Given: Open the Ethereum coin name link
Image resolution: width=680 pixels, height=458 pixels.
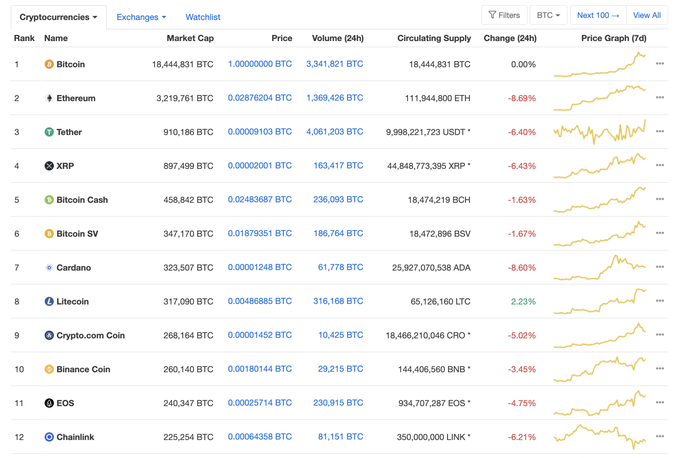Looking at the screenshot, I should tap(76, 98).
